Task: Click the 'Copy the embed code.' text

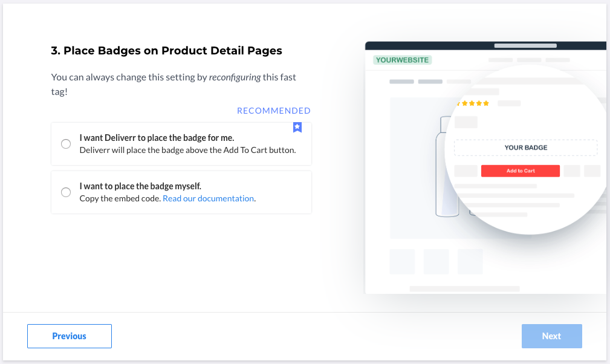Action: pyautogui.click(x=120, y=198)
